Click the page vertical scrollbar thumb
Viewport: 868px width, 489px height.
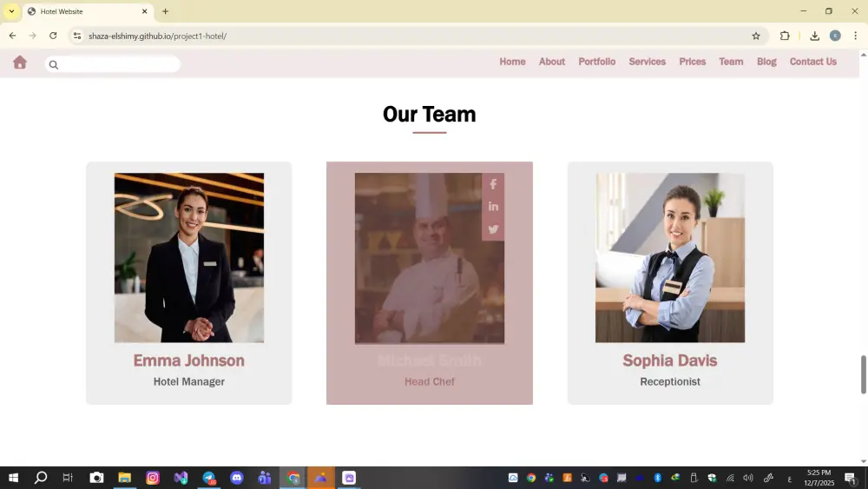(863, 375)
